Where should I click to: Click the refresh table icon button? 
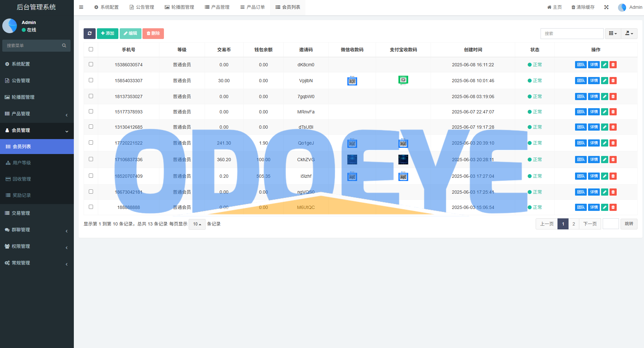89,33
